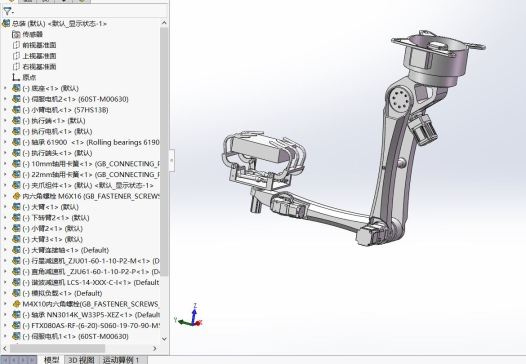Click the feature tree vertical scrollbar thumb
526x364 pixels.
(x=164, y=151)
